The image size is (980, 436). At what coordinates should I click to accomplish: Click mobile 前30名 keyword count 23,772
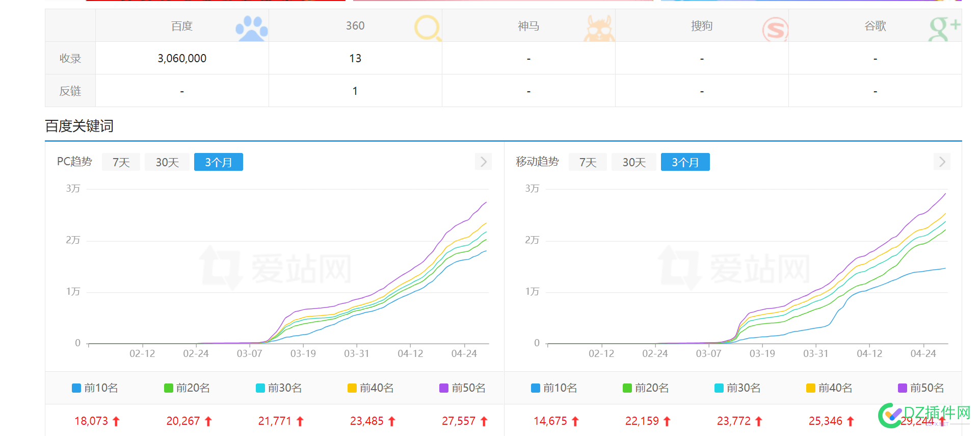(x=733, y=421)
